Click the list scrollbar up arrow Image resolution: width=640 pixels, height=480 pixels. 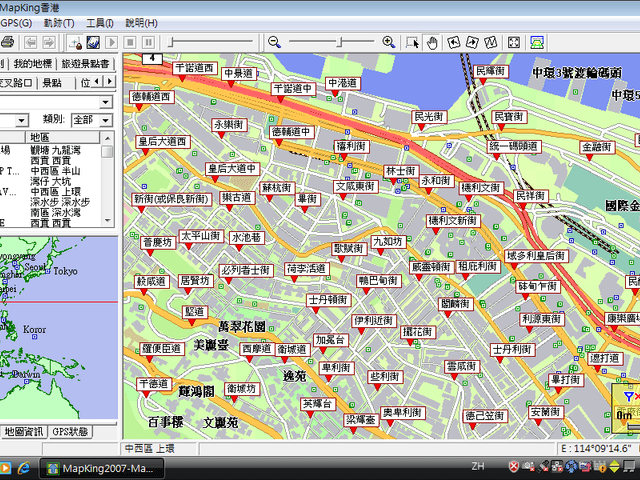coord(107,138)
